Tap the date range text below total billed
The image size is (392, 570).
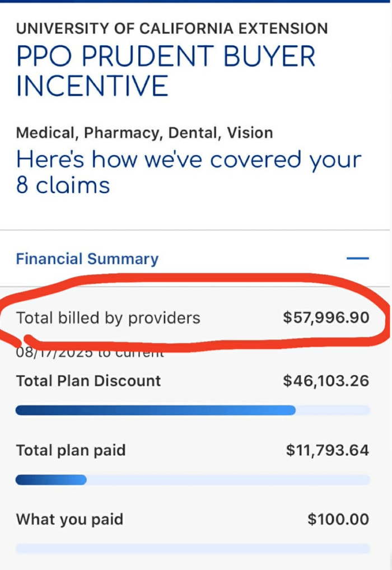[90, 353]
